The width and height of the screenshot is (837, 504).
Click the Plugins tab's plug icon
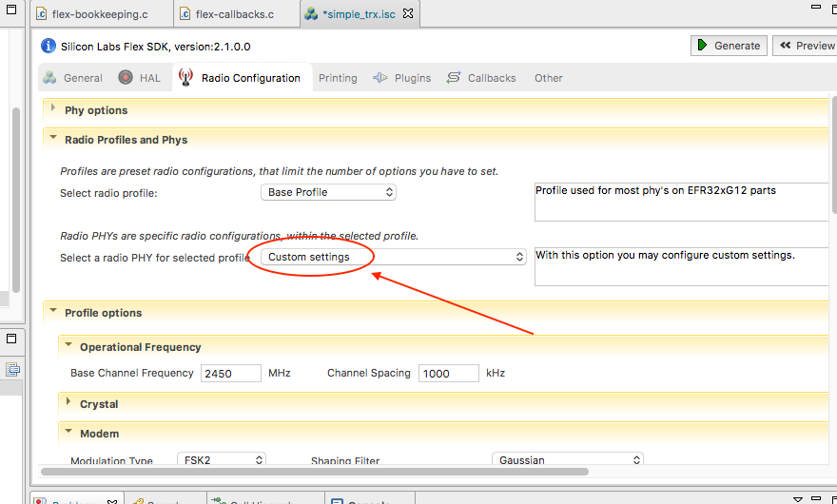point(380,77)
